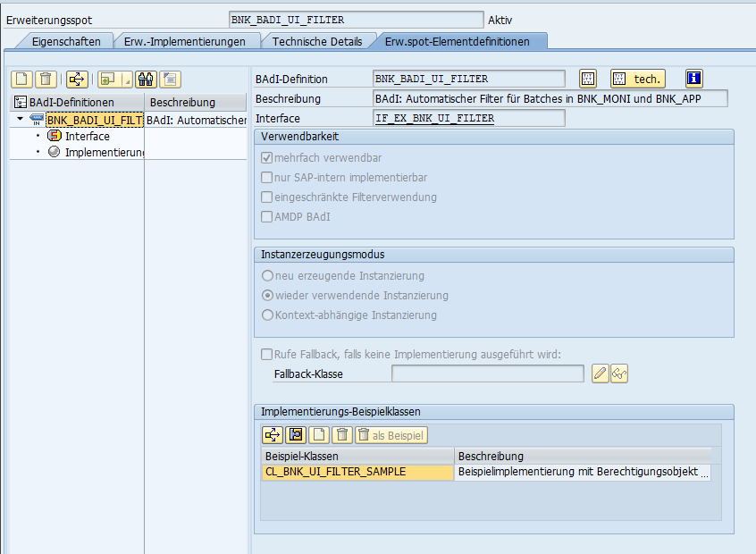Screen dimensions: 756x554
Task: Select 'neu erzeugende Instanzierung' radio button
Action: [266, 276]
